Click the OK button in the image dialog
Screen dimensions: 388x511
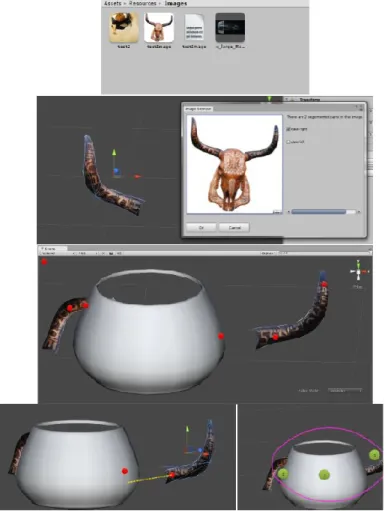pos(201,228)
